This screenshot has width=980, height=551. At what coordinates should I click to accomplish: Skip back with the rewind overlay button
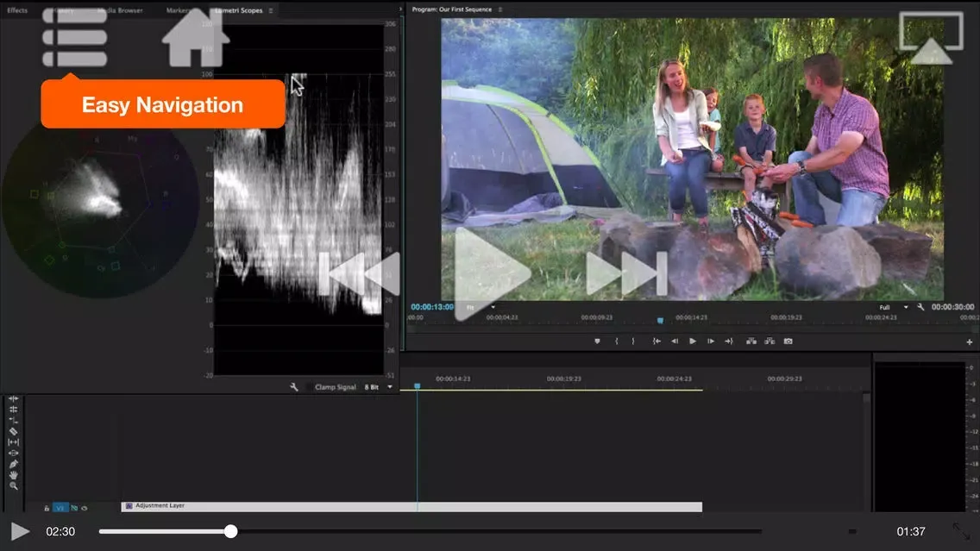tap(360, 273)
